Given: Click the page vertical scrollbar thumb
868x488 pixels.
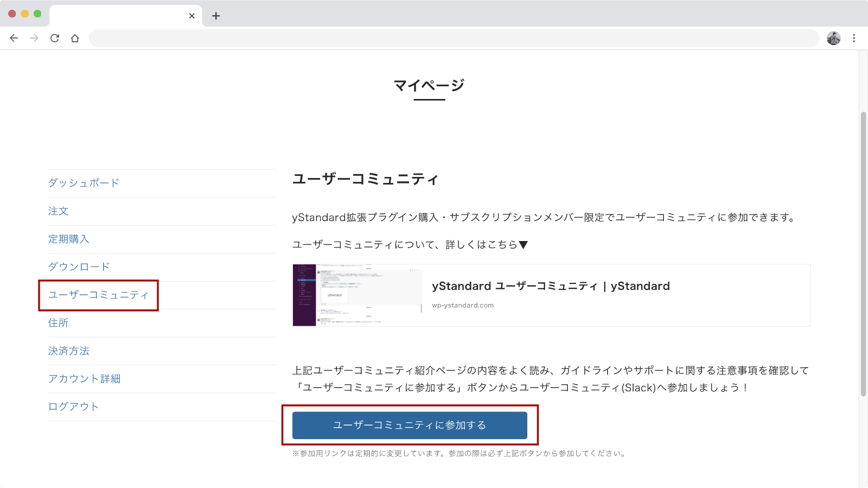Looking at the screenshot, I should tap(863, 254).
